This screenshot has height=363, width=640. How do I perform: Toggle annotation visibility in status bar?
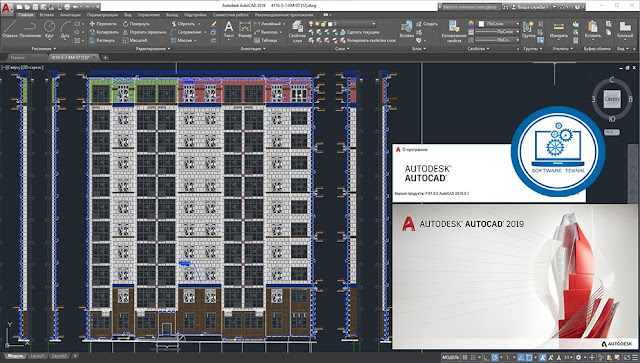click(x=542, y=358)
